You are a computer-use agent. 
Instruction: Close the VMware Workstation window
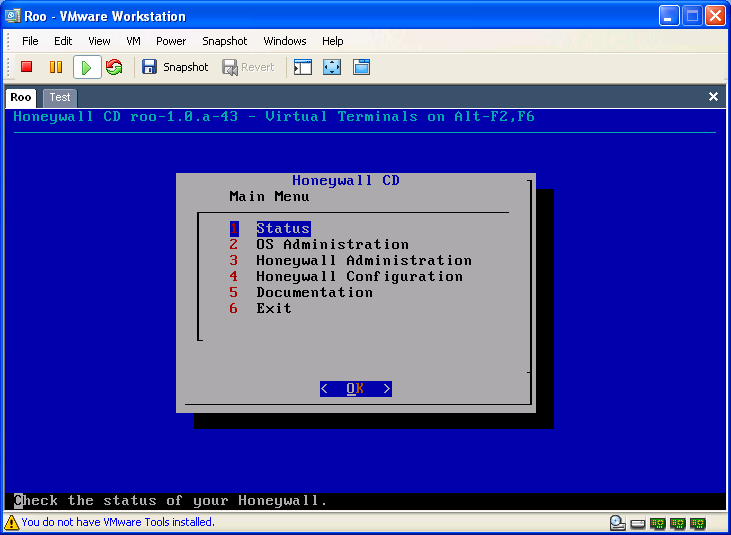(715, 16)
